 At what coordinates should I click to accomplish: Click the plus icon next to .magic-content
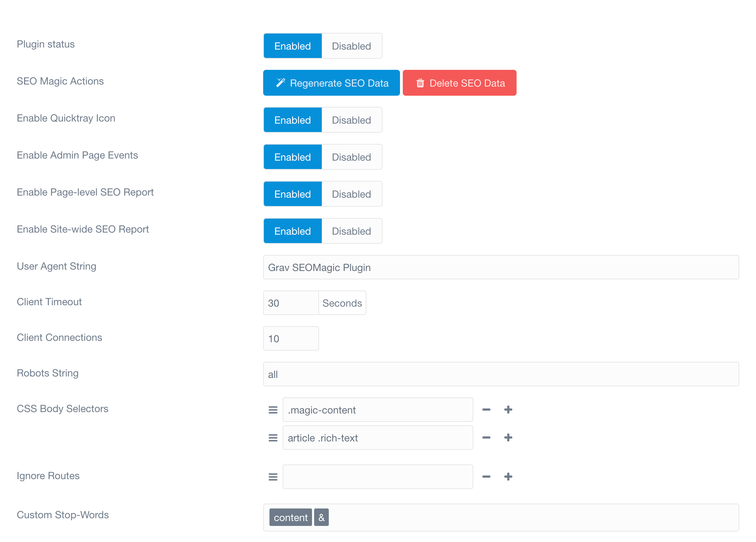pos(508,409)
